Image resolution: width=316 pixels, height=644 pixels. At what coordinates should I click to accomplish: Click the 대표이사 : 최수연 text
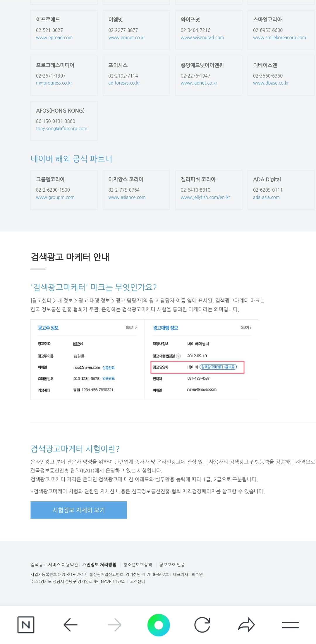(188, 575)
